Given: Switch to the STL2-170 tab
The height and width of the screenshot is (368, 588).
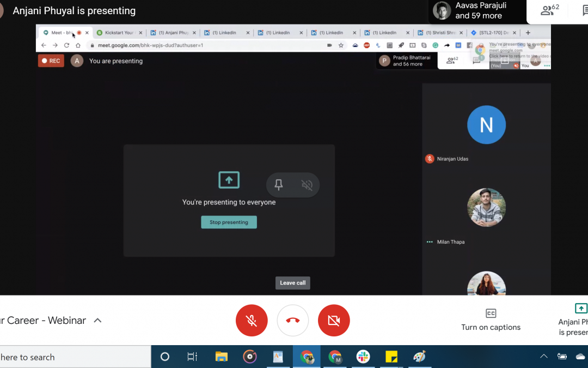Looking at the screenshot, I should [493, 33].
